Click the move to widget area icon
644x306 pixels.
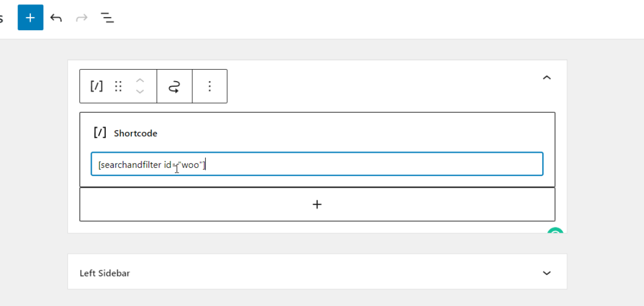pyautogui.click(x=175, y=86)
